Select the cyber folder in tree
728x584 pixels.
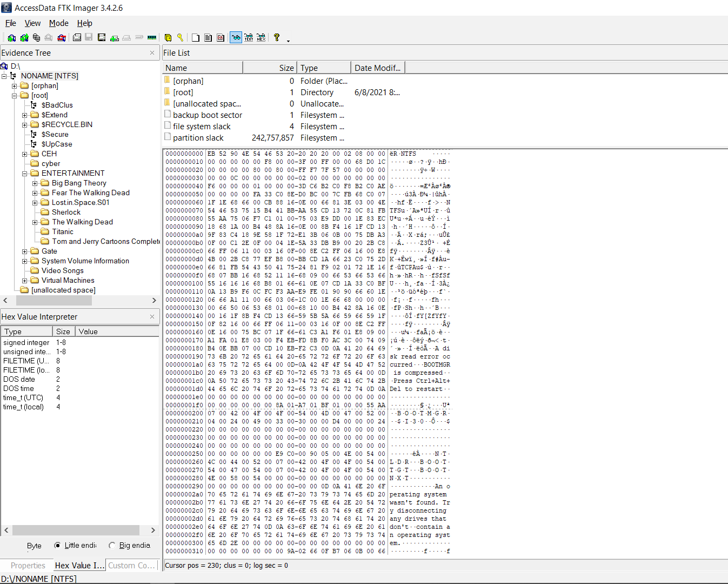tap(51, 163)
